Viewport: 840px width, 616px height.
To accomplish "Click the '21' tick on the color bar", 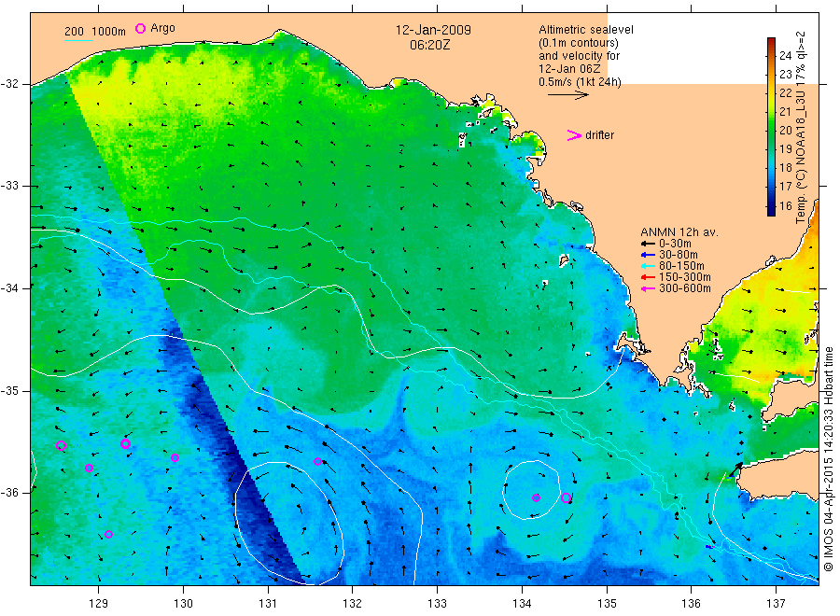I will coord(785,112).
